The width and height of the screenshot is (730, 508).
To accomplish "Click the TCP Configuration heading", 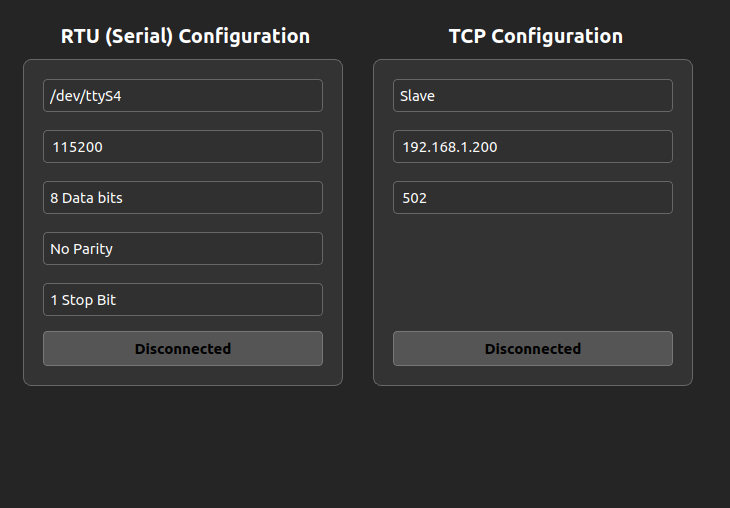I will (535, 36).
